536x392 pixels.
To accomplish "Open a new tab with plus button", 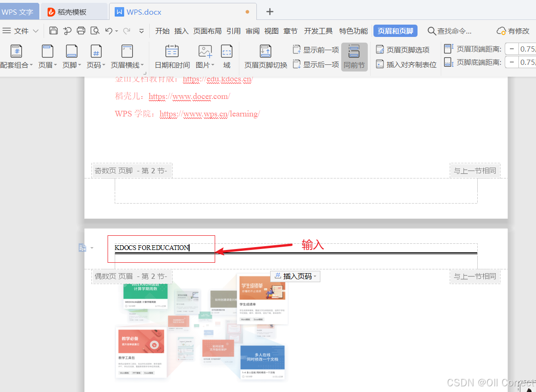I will pos(270,12).
